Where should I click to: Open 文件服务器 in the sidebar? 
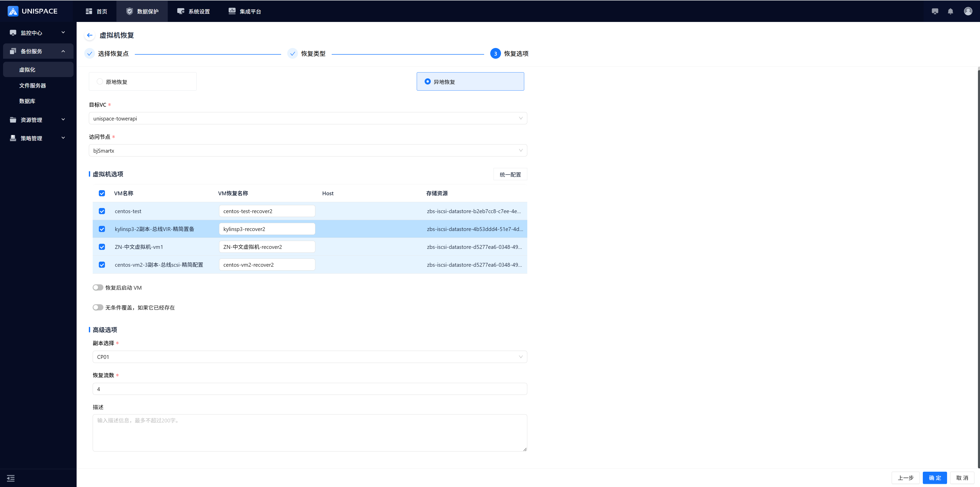click(33, 86)
